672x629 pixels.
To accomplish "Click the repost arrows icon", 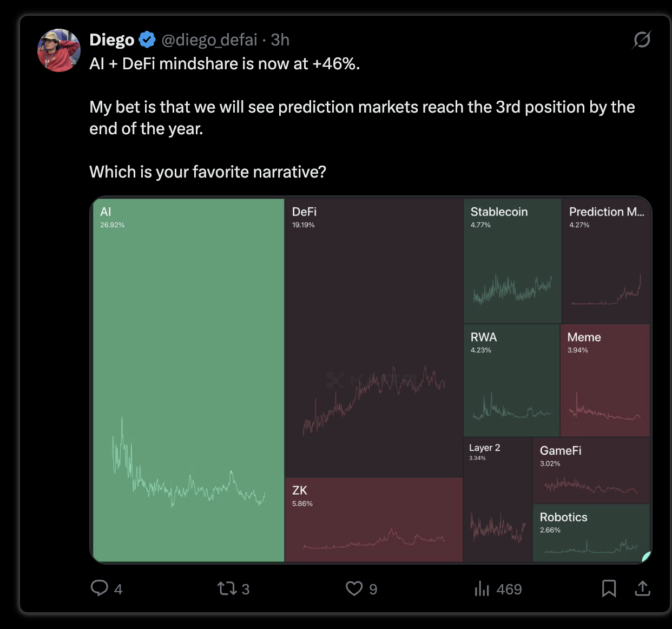I will (227, 588).
